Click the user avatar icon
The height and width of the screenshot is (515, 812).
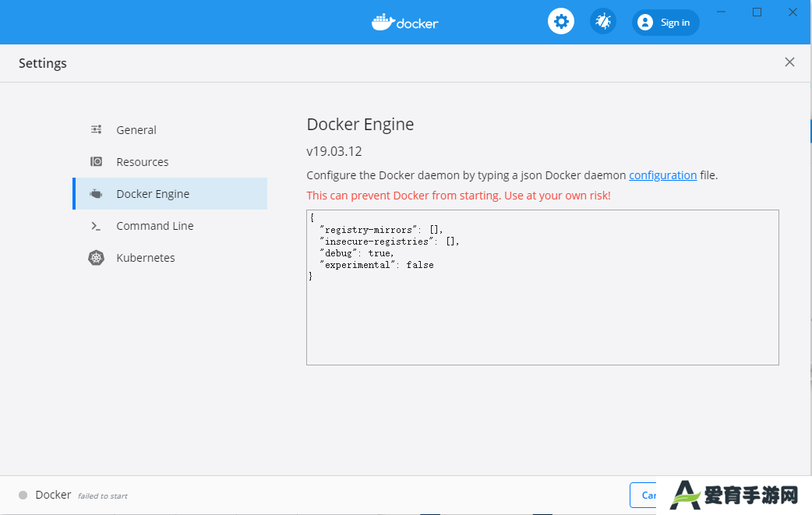[645, 23]
